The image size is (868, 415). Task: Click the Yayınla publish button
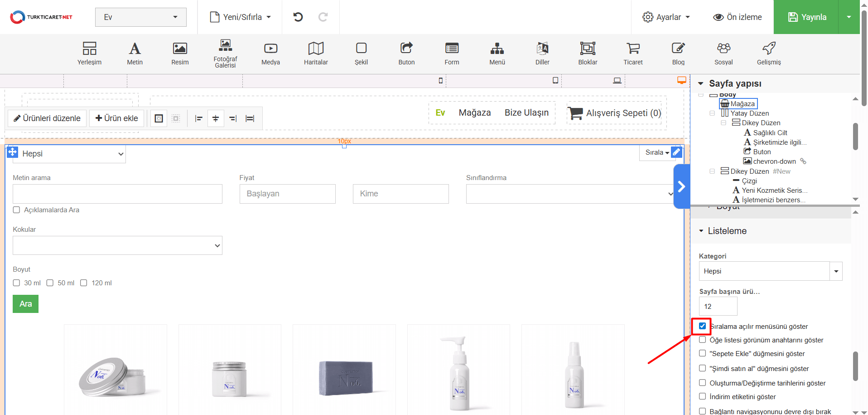(807, 17)
